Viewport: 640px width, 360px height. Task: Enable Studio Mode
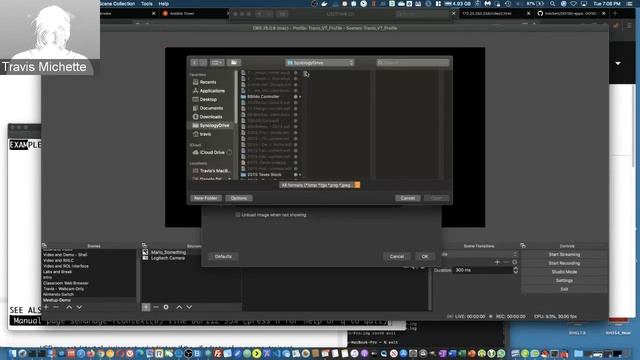click(x=564, y=272)
